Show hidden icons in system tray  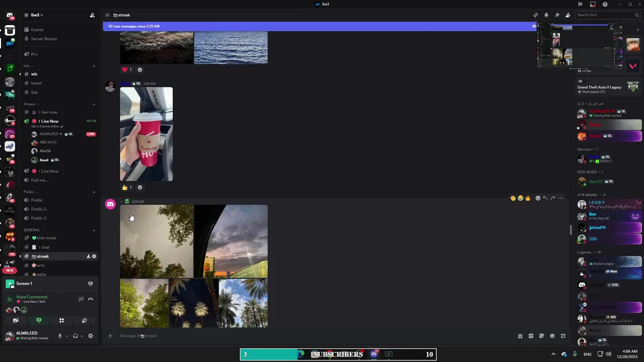(x=553, y=354)
